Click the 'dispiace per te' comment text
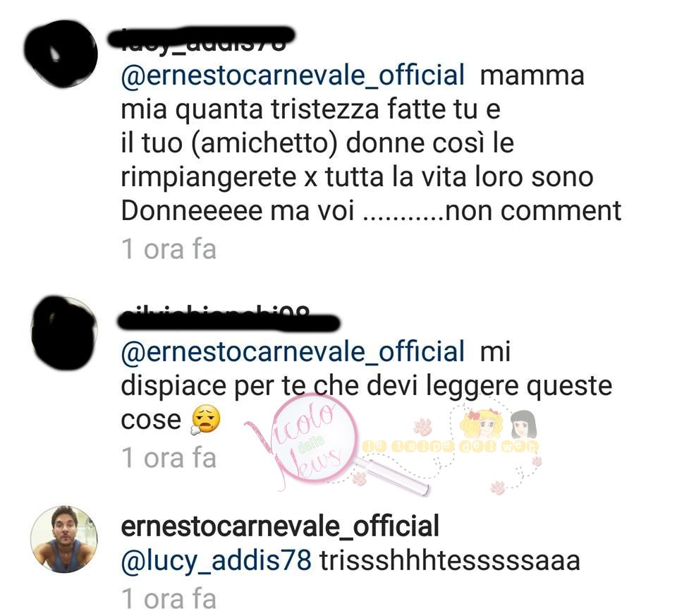This screenshot has height=616, width=677. (x=367, y=385)
